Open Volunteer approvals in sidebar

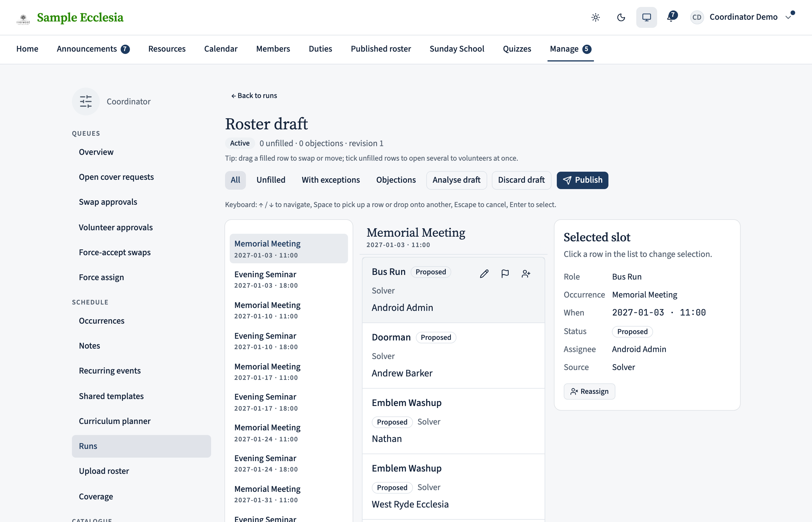click(x=141, y=227)
